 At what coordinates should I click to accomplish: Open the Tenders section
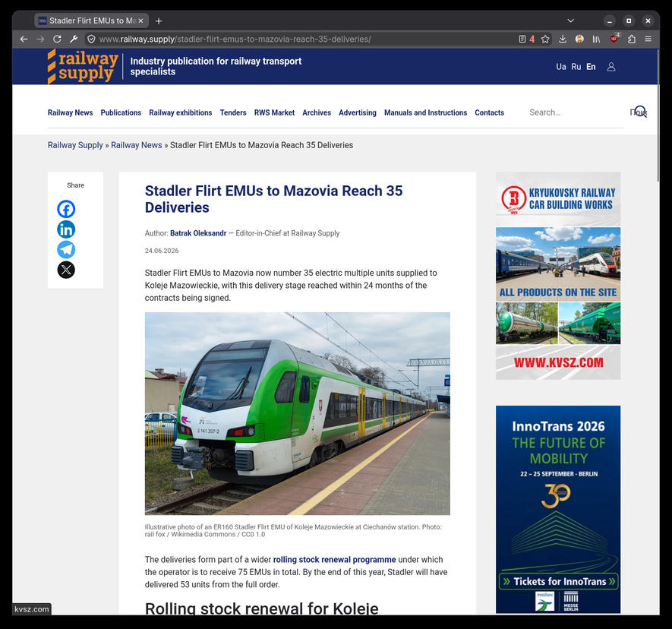pyautogui.click(x=233, y=112)
